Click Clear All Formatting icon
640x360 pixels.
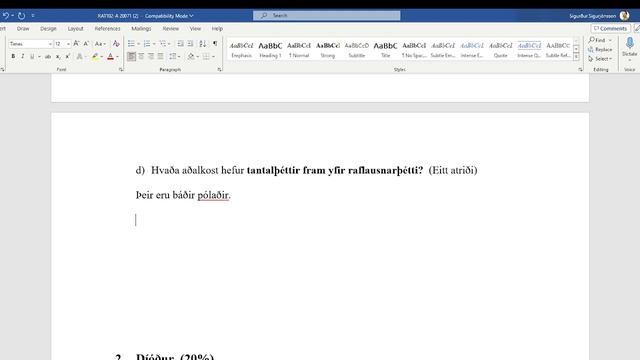[x=116, y=44]
